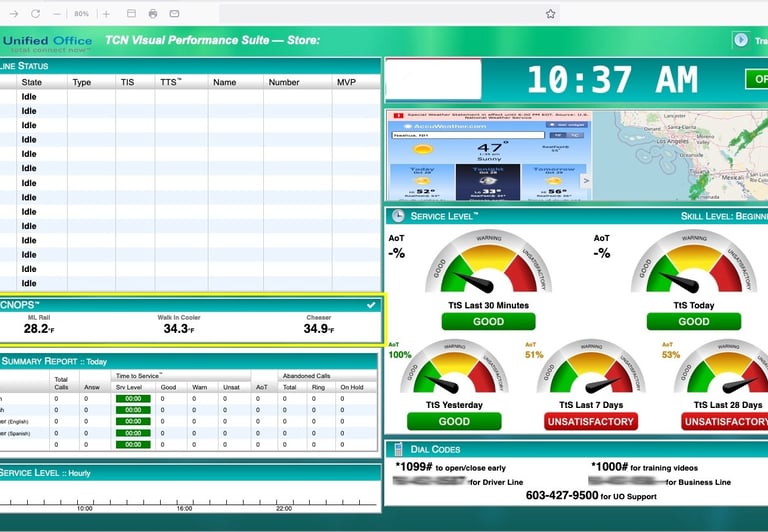This screenshot has width=768, height=532.
Task: Click the 22:00 mark on hourly timeline
Action: click(284, 508)
